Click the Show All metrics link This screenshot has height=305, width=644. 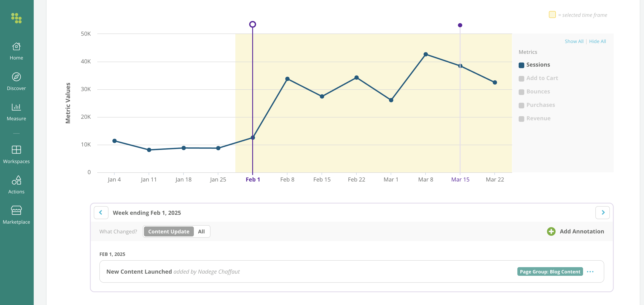pyautogui.click(x=574, y=42)
